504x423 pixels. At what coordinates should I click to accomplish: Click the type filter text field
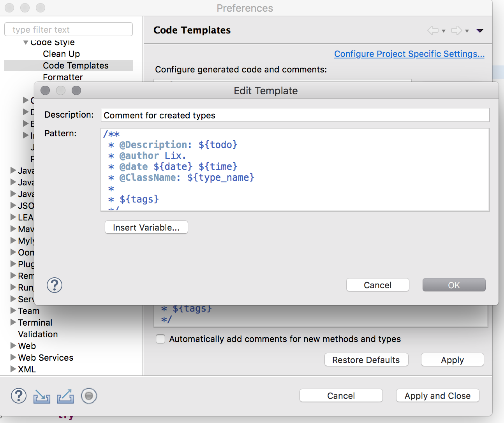point(69,30)
